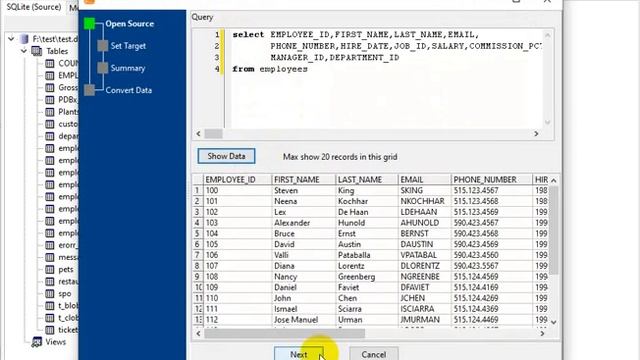Image resolution: width=640 pixels, height=360 pixels.
Task: Click the data grid vertical scrollbar thumb
Action: coord(553,231)
